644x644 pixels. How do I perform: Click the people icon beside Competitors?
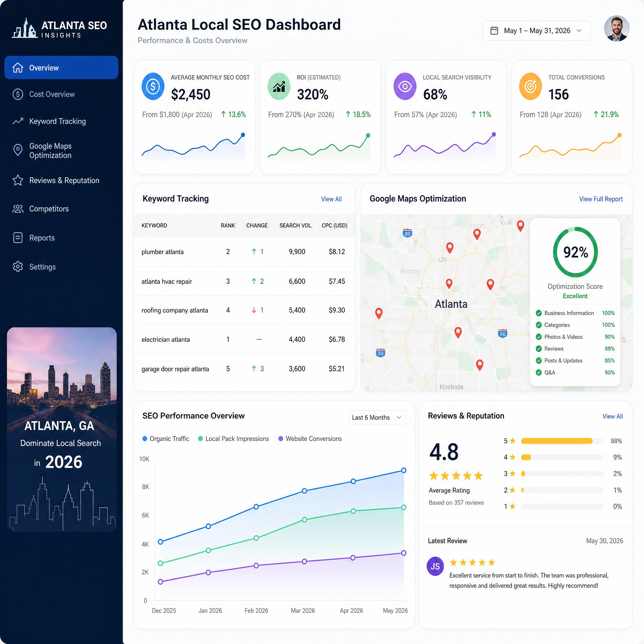(18, 209)
